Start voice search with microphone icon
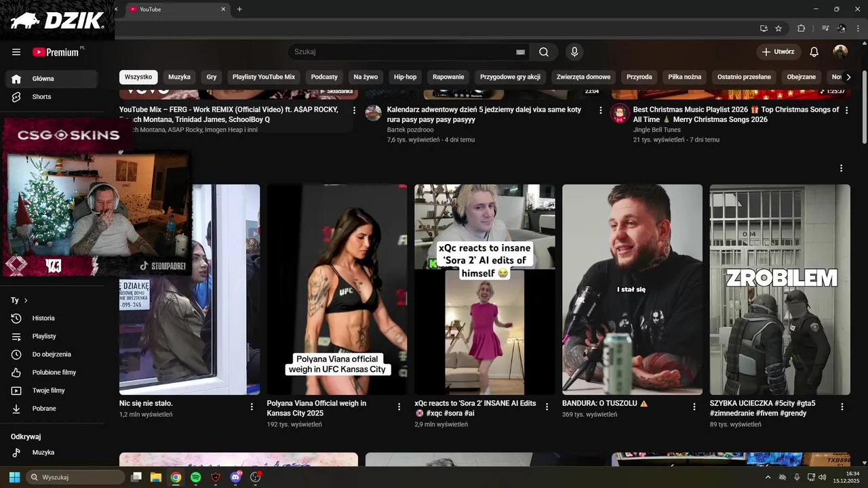The width and height of the screenshot is (868, 488). (x=574, y=52)
